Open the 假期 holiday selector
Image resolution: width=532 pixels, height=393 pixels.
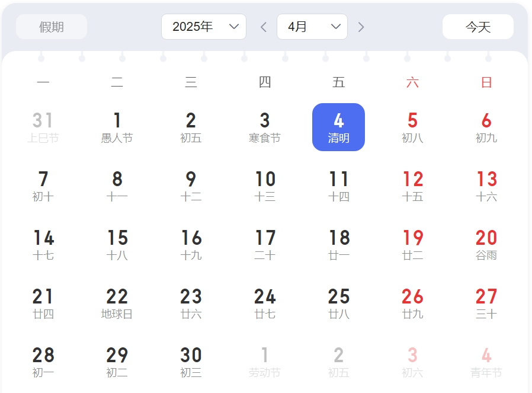[52, 27]
